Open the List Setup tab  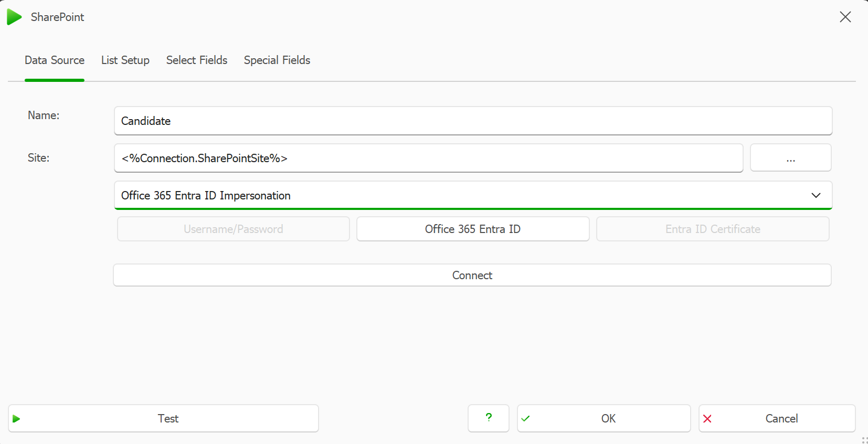point(125,60)
